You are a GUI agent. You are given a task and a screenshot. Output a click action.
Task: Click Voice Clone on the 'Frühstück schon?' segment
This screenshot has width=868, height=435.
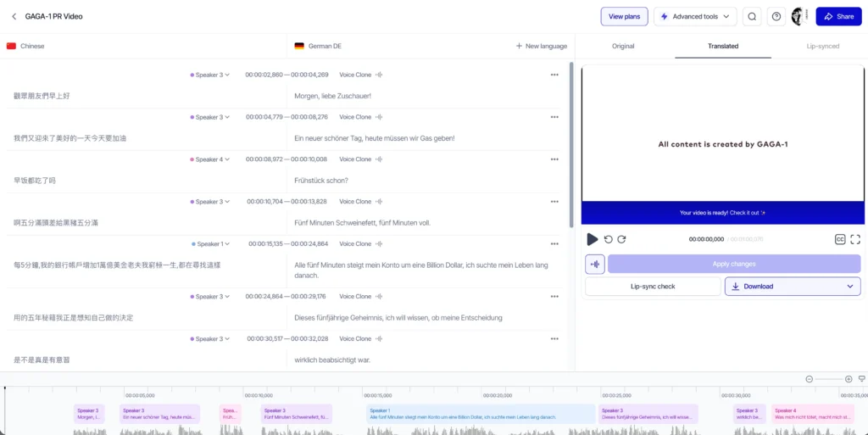click(355, 159)
